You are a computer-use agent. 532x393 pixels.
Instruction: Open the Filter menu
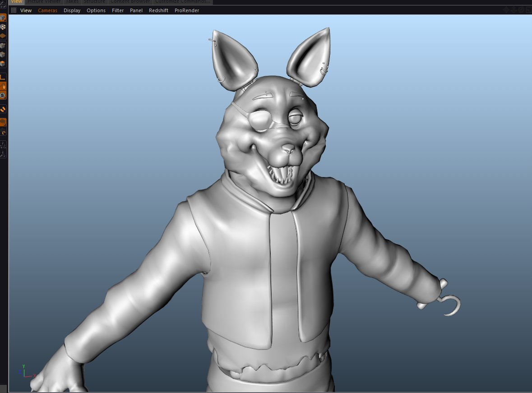coord(118,10)
